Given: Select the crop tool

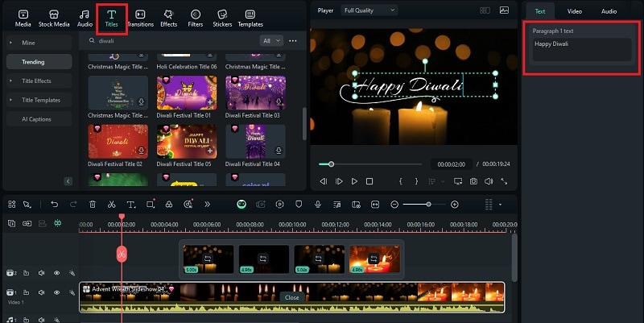Looking at the screenshot, I should 151,205.
